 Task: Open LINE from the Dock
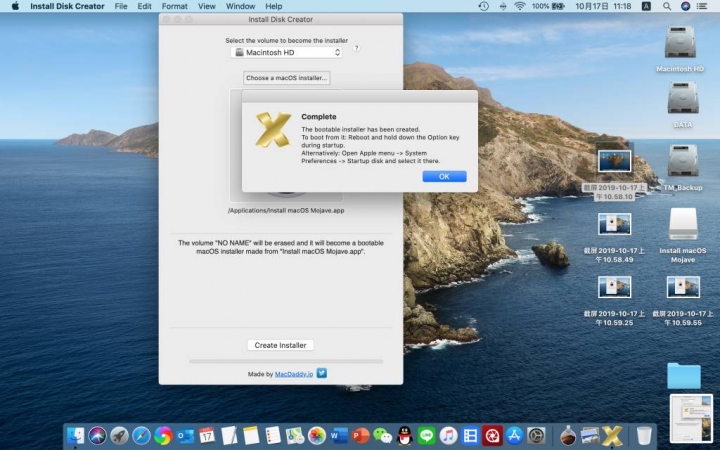pos(427,435)
